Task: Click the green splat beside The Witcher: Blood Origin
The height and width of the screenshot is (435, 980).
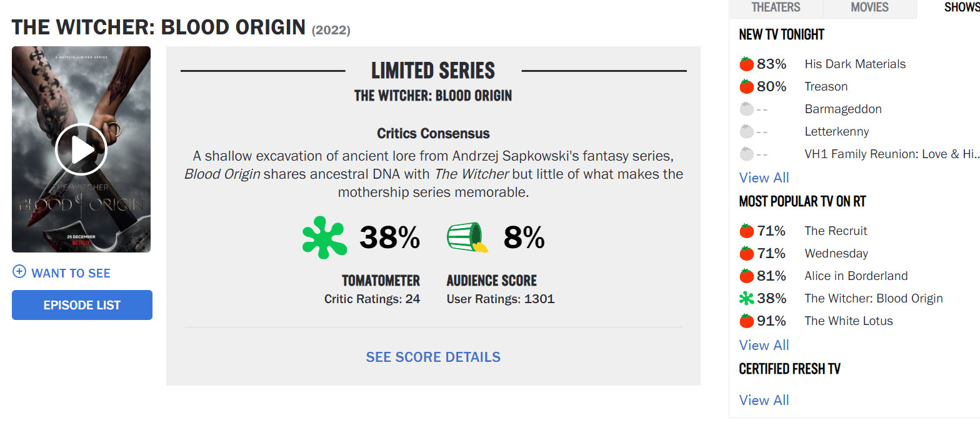Action: (x=746, y=298)
